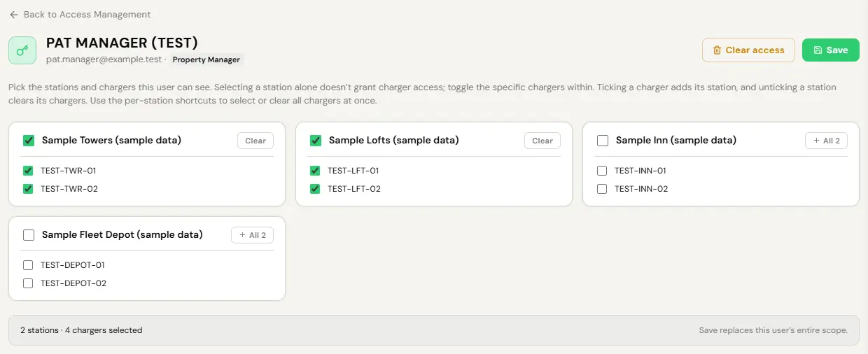Uncheck the TEST-TWR-02 charger
This screenshot has height=354, width=868.
tap(28, 189)
